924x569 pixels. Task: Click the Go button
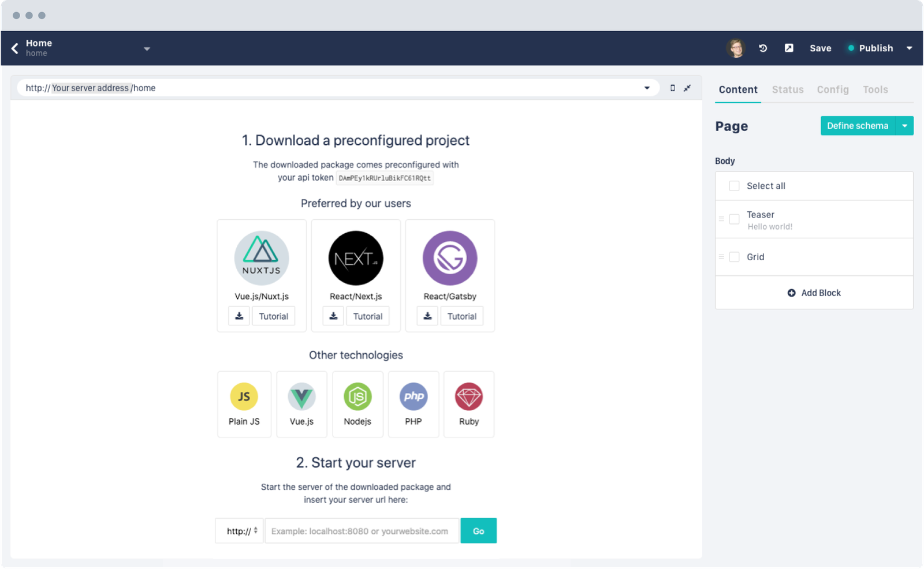pyautogui.click(x=479, y=531)
